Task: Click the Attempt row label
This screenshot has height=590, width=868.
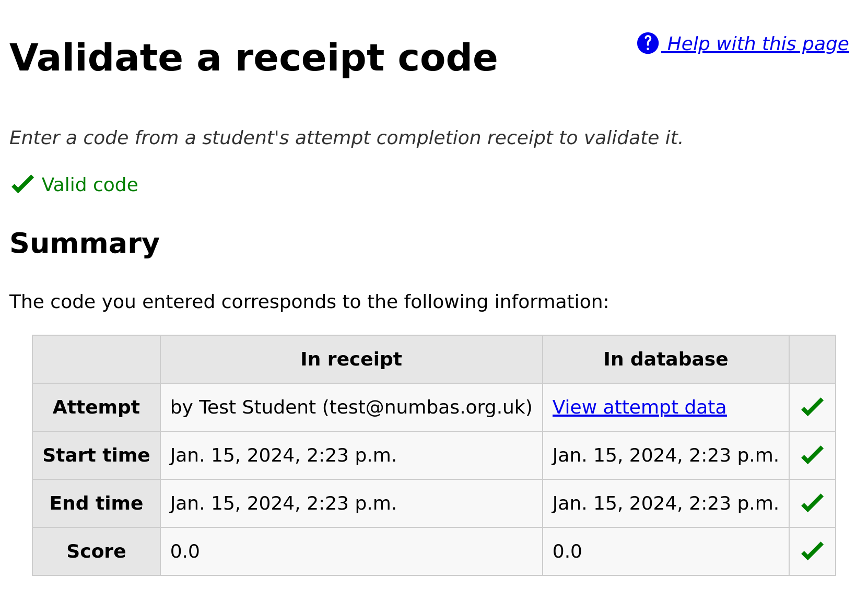Action: coord(96,407)
